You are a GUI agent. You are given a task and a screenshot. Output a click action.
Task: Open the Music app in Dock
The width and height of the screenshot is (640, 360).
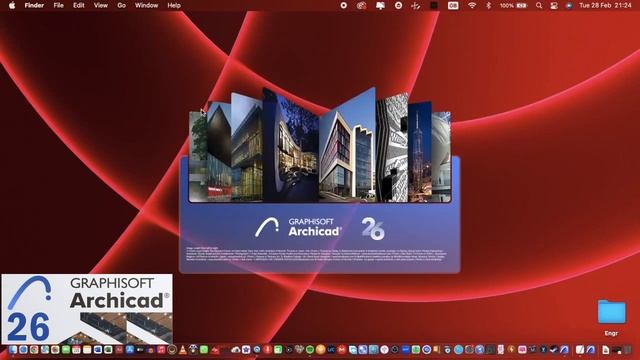point(161,350)
